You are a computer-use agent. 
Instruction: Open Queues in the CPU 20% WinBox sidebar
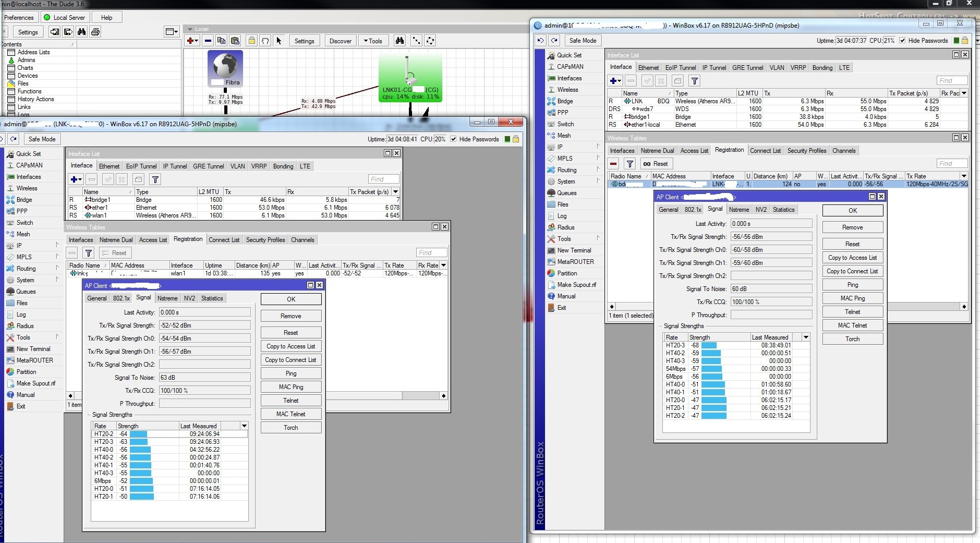point(26,292)
